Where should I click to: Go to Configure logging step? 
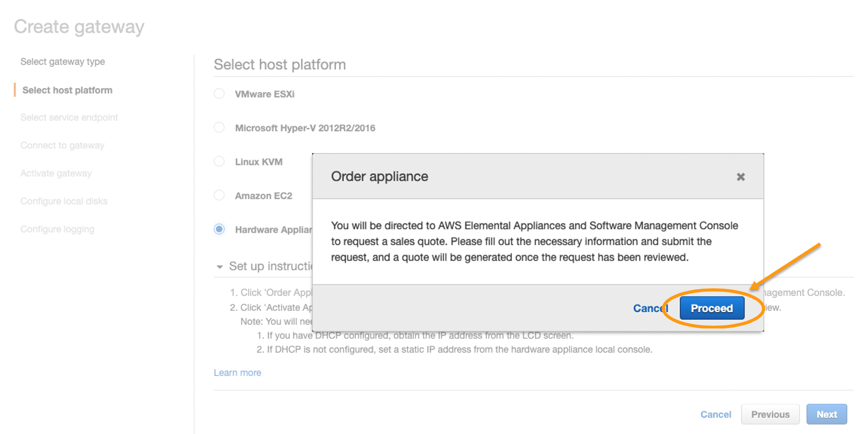tap(57, 229)
